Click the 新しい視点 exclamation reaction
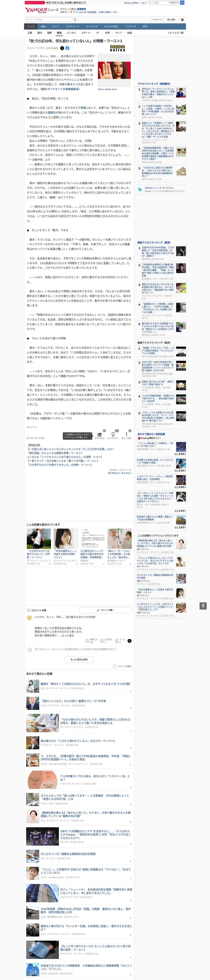Image resolution: width=210 pixels, height=980 pixels. tap(127, 435)
